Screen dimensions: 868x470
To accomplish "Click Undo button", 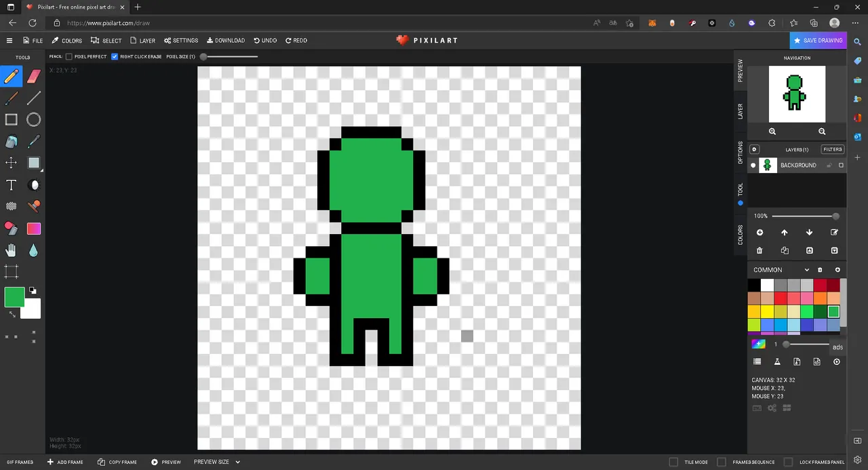I will [x=265, y=41].
